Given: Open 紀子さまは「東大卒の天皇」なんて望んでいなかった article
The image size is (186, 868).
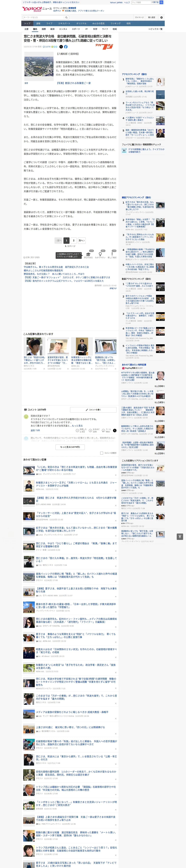Looking at the screenshot, I should click(x=76, y=529).
